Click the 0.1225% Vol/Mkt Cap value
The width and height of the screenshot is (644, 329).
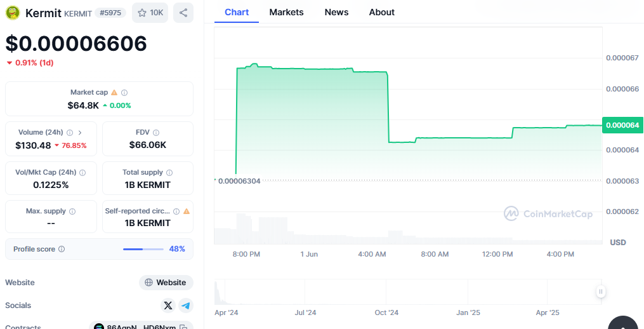pos(51,185)
